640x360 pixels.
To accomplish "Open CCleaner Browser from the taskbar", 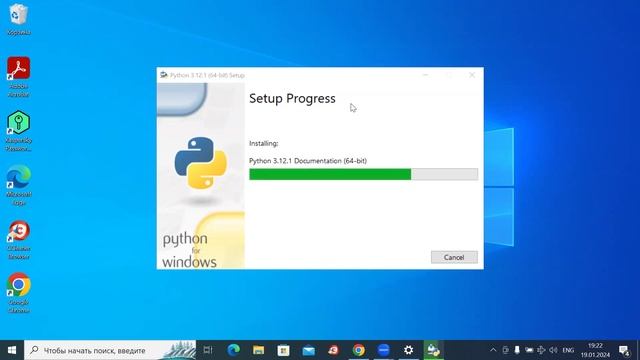I will click(x=333, y=350).
